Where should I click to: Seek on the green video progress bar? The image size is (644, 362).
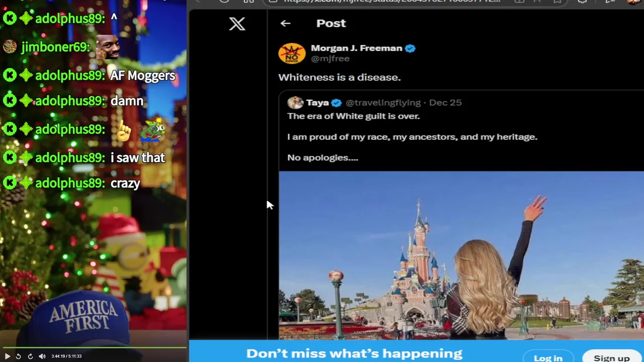94,347
